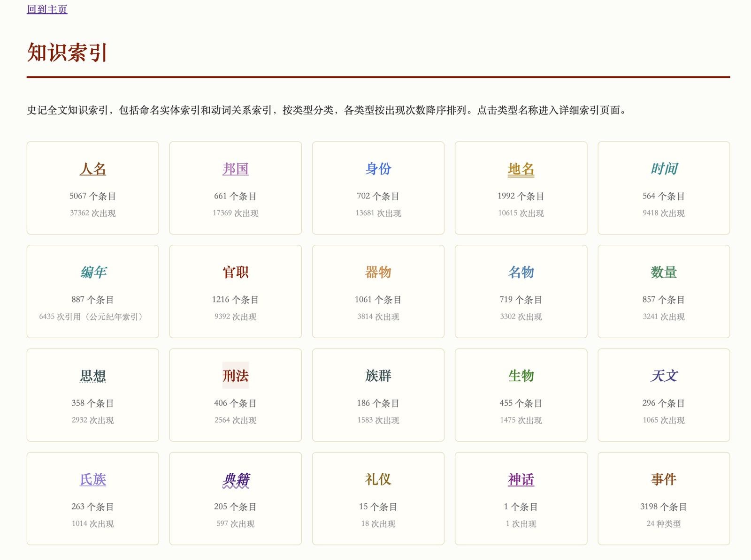Open the 数量 index page
Viewport: 751px width, 560px height.
click(x=664, y=272)
